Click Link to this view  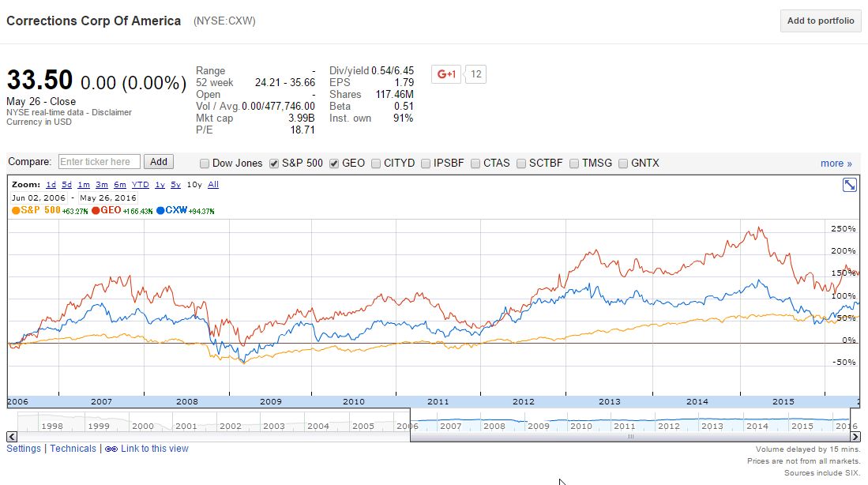155,449
